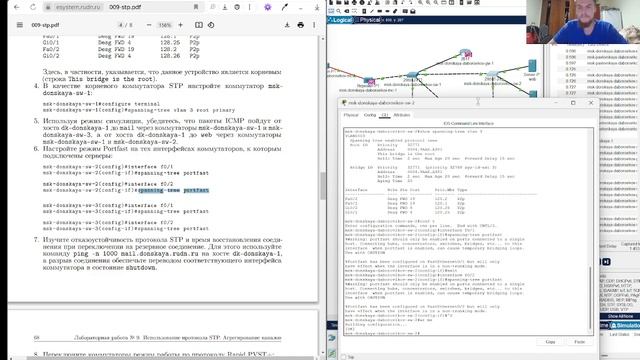The height and width of the screenshot is (360, 640).
Task: Open the purple extension gear icon
Action: [x=268, y=7]
